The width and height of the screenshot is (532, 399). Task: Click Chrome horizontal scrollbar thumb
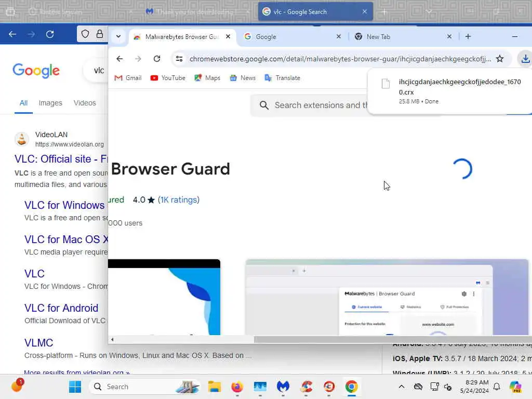coord(393,339)
